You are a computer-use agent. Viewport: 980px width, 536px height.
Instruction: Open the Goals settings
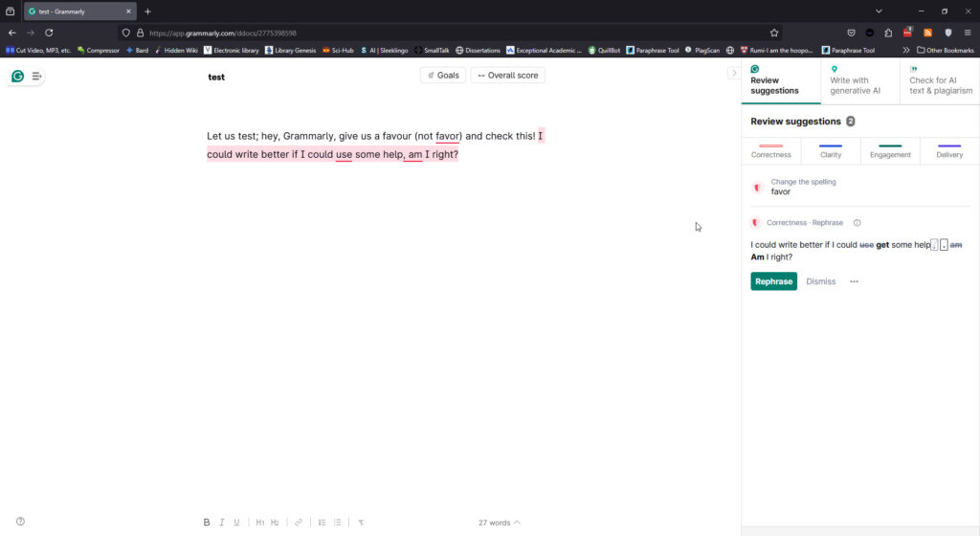(x=443, y=76)
